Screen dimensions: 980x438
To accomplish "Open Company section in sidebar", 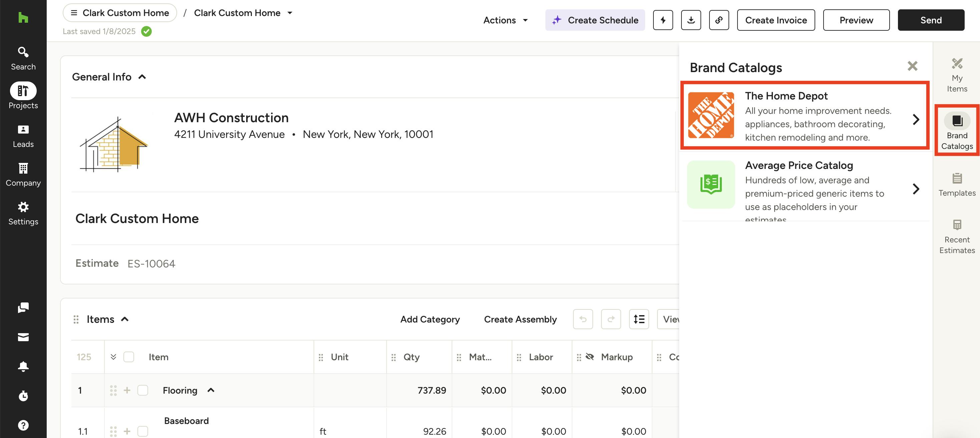I will pyautogui.click(x=23, y=175).
